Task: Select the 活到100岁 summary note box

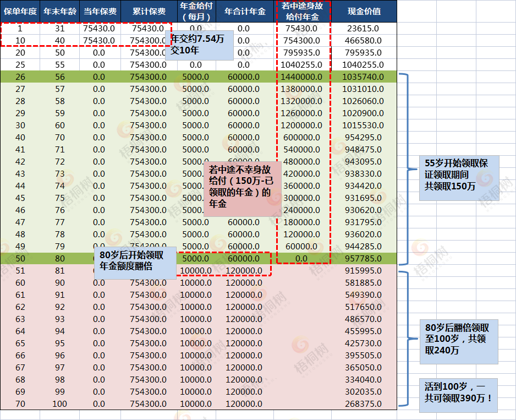Action: pyautogui.click(x=458, y=395)
